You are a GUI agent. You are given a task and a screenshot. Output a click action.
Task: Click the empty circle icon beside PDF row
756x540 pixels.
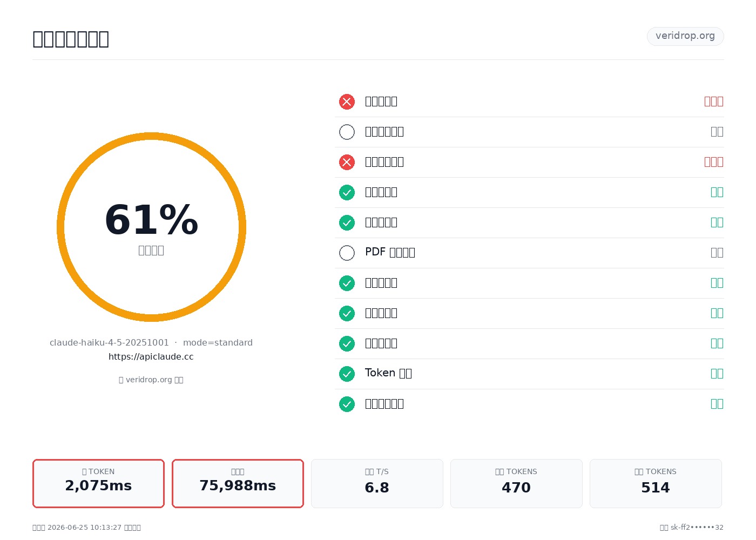(x=347, y=253)
